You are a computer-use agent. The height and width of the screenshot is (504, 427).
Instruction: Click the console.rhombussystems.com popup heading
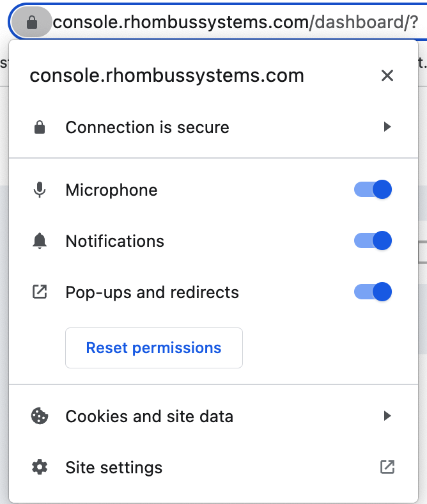(167, 76)
